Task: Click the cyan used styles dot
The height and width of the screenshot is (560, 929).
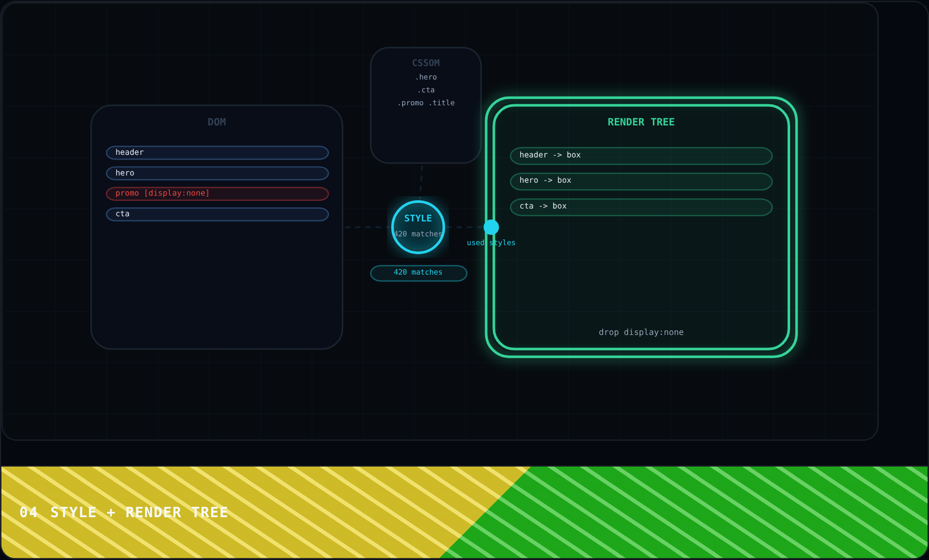Action: [491, 227]
